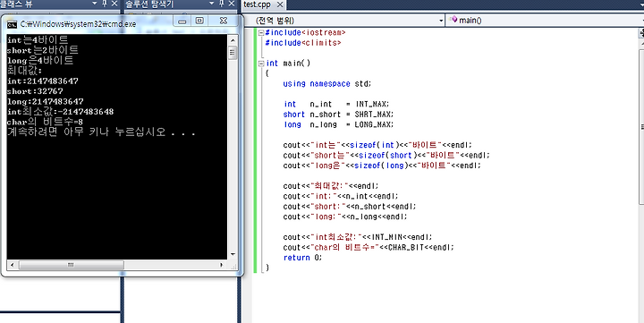The height and width of the screenshot is (323, 644).
Task: Click the 'return 0;' statement
Action: (x=302, y=258)
